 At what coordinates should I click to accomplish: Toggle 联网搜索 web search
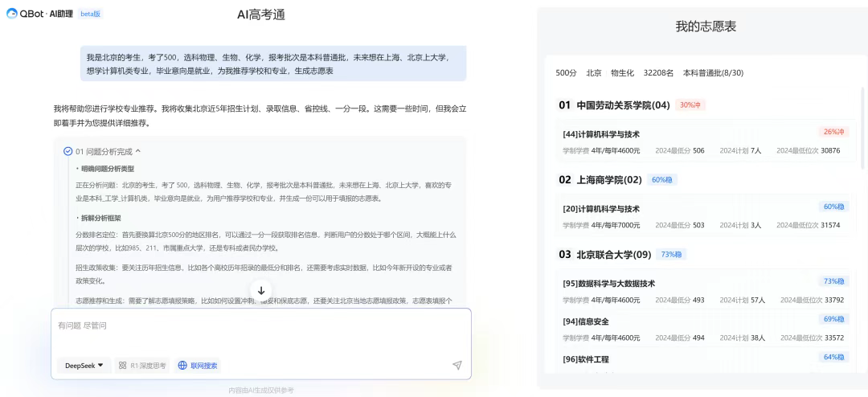pyautogui.click(x=198, y=366)
